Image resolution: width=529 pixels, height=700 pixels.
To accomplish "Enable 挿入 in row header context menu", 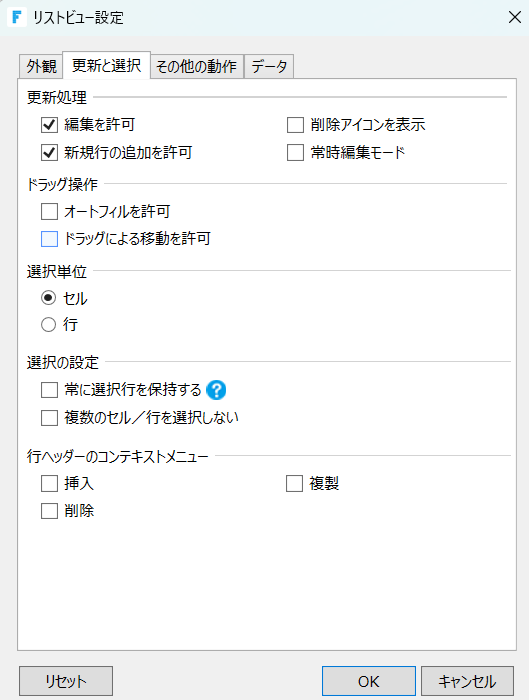I will 50,483.
